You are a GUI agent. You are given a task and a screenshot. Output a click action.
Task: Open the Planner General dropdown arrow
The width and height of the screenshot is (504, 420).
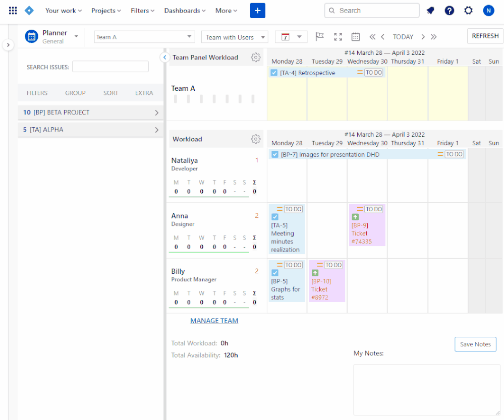(76, 36)
